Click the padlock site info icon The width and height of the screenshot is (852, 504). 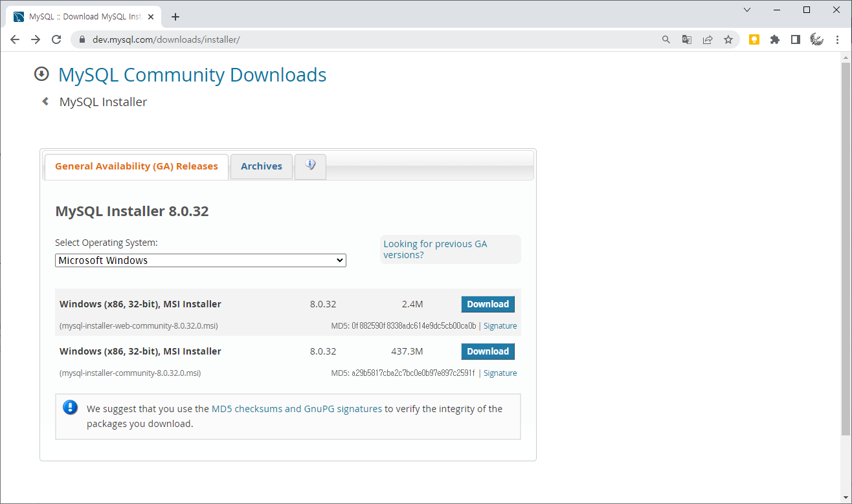click(82, 39)
